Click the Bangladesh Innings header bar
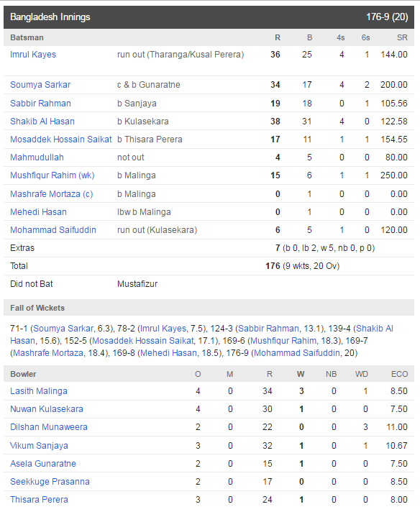Viewport: 420px width, 512px height. [209, 17]
